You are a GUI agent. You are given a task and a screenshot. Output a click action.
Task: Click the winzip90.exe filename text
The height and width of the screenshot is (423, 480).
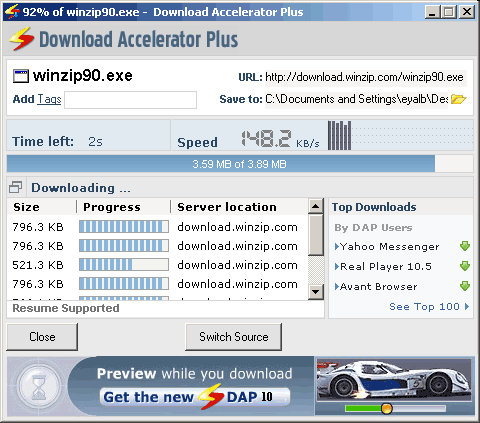click(x=83, y=76)
